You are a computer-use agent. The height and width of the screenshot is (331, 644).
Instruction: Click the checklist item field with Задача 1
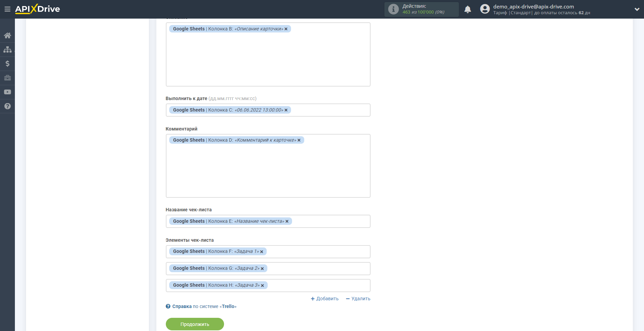pyautogui.click(x=268, y=252)
